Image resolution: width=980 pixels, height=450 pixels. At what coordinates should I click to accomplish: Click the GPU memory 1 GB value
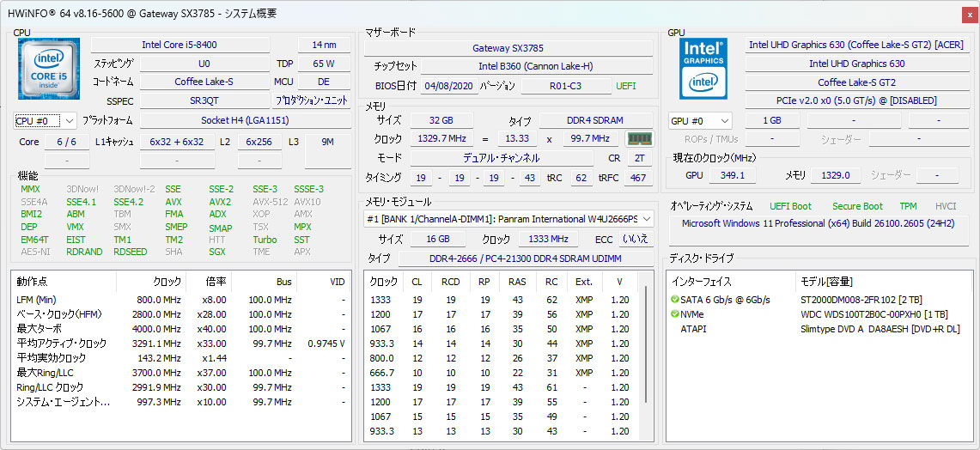point(772,120)
